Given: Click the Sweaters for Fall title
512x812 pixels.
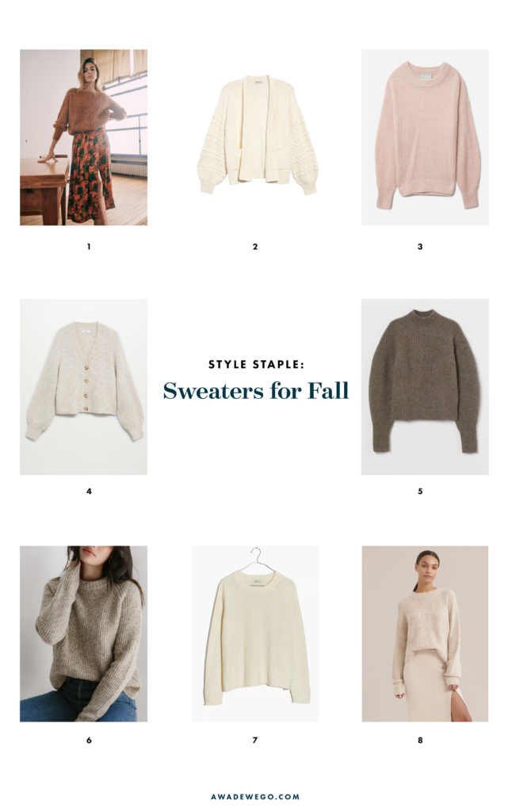Looking at the screenshot, I should (x=256, y=390).
